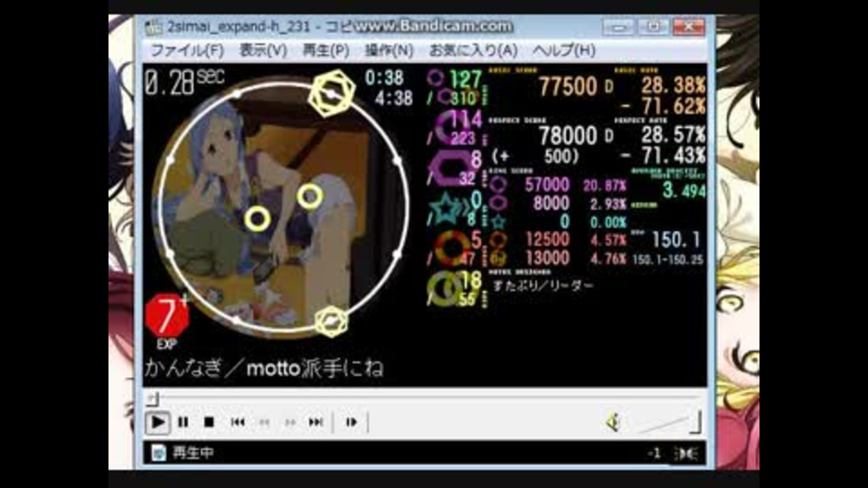Step forward one frame
The height and width of the screenshot is (488, 868).
tap(352, 422)
